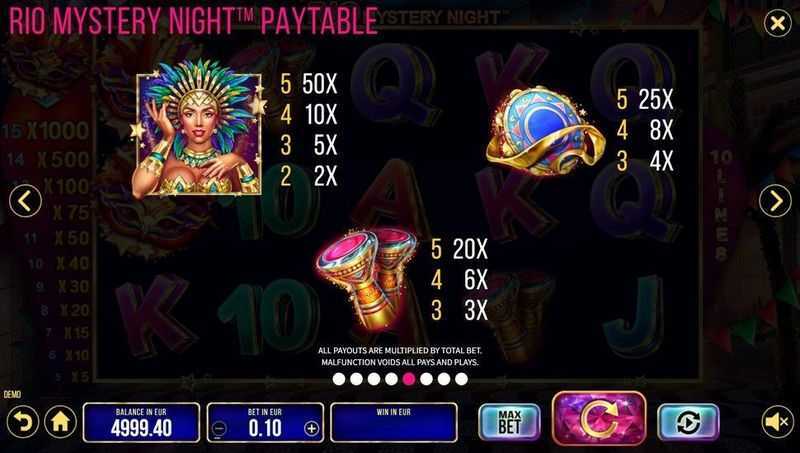Viewport: 800px width, 453px height.
Task: Decrease the bet with the minus button
Action: pos(219,429)
